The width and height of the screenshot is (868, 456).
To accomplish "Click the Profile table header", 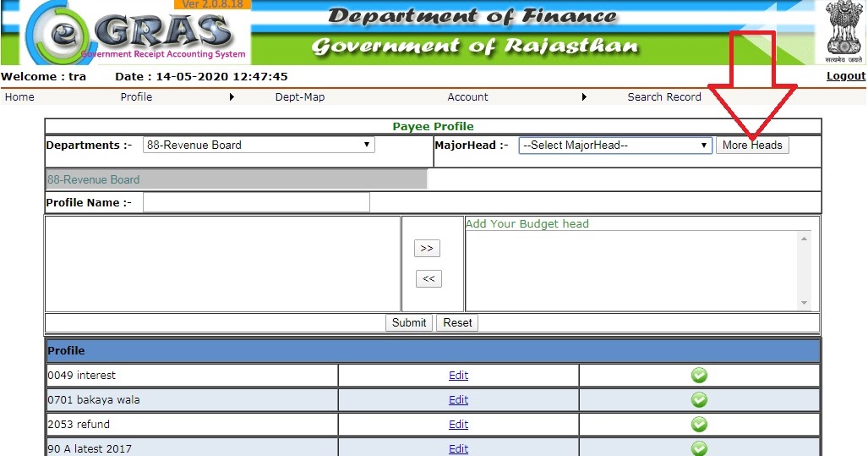I will (433, 351).
